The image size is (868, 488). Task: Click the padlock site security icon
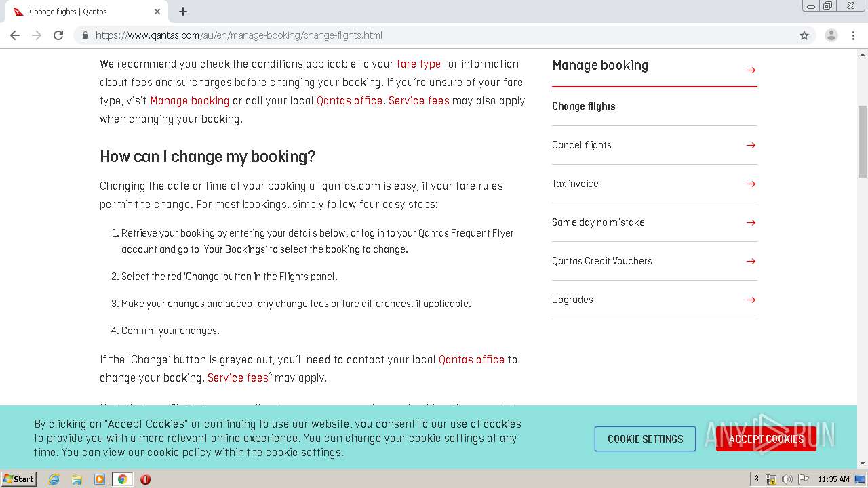pos(85,35)
